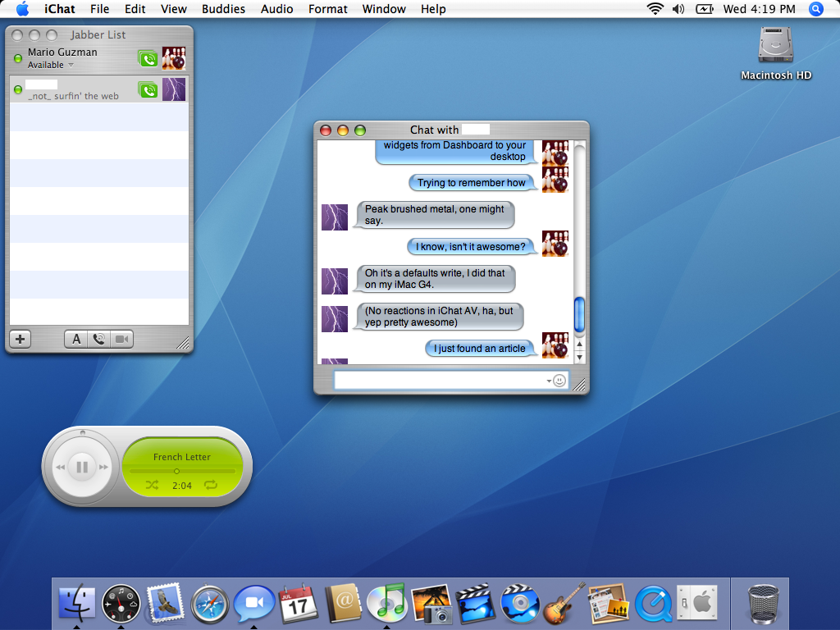Click the iChat icon in the Dock

coord(254,603)
